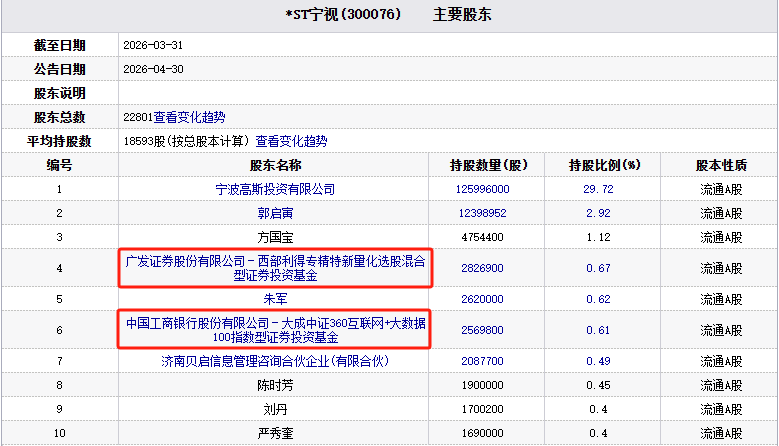Open shareholder 宁波高斯投资有限公司
Image resolution: width=779 pixels, height=446 pixels.
tap(275, 189)
